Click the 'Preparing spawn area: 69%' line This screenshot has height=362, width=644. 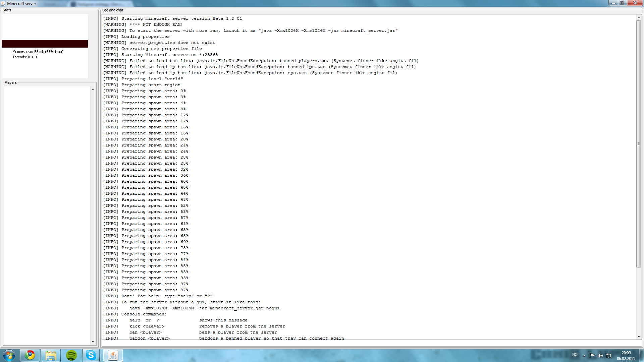click(x=146, y=242)
